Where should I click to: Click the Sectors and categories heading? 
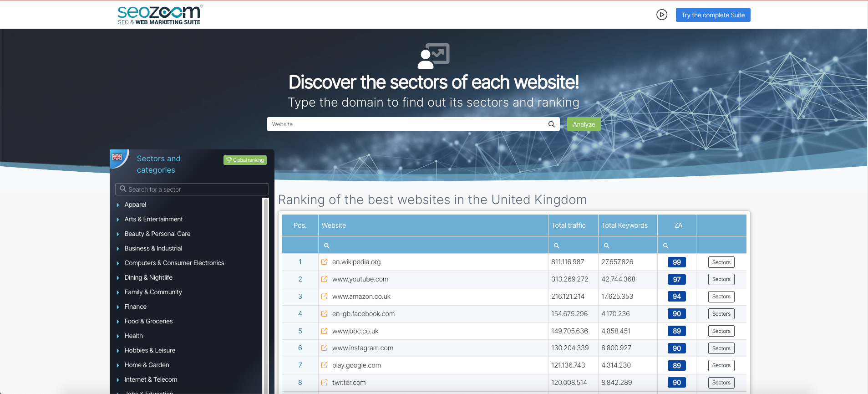click(x=159, y=164)
